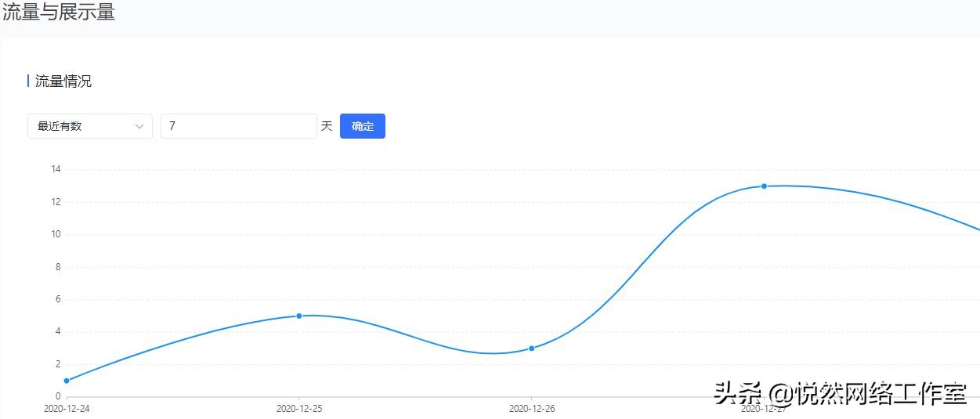Click the 流量情况 section title
Image resolution: width=980 pixels, height=419 pixels.
click(63, 81)
